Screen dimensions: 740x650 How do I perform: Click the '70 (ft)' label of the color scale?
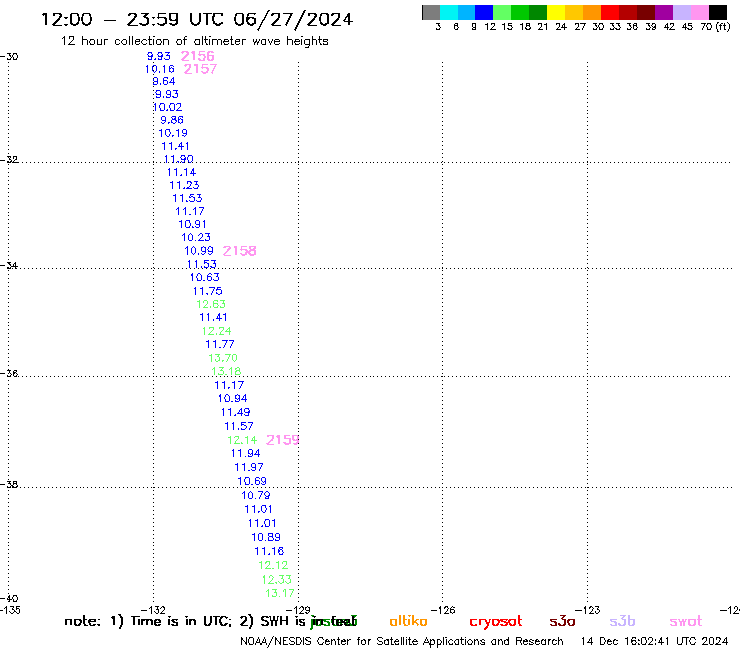pos(715,27)
